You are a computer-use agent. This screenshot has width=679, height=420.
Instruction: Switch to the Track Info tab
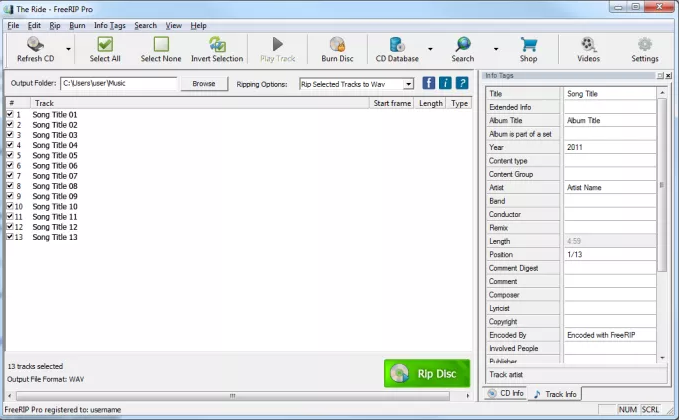[x=555, y=394]
